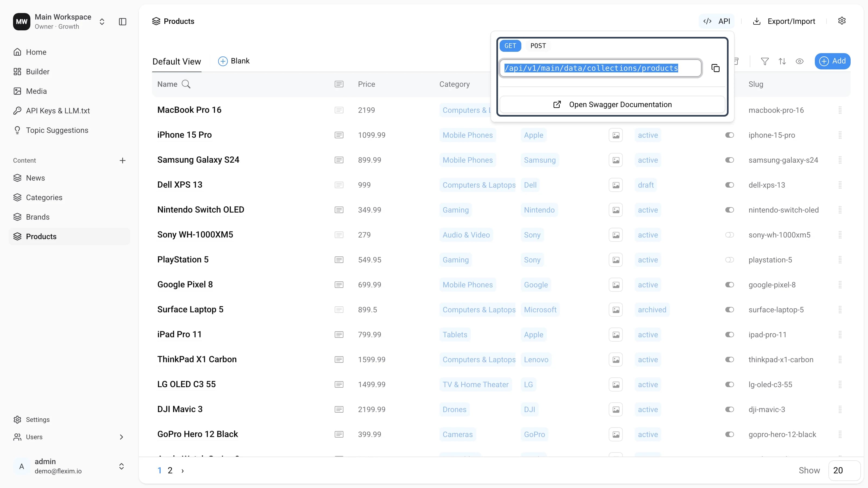Open the Categories collection

pyautogui.click(x=69, y=197)
